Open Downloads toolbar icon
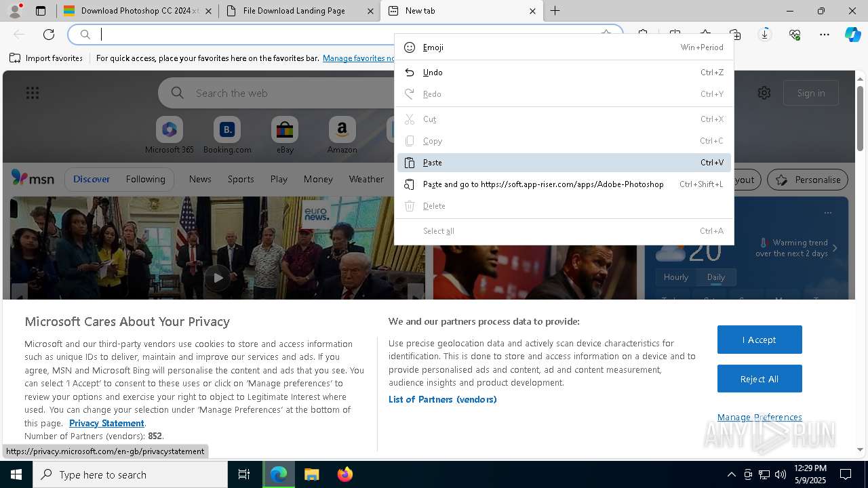Viewport: 868px width, 488px height. tap(765, 35)
